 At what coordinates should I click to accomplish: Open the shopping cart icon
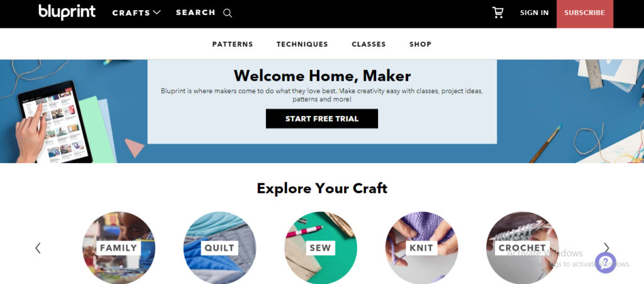pos(498,13)
